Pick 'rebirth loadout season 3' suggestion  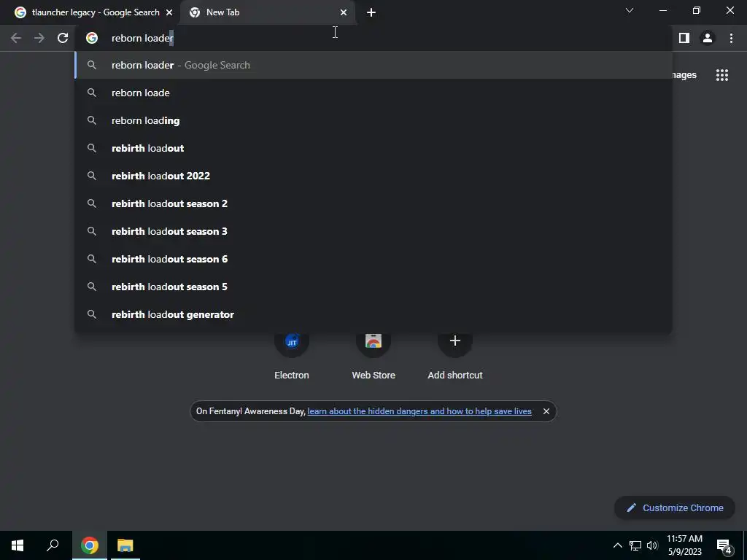pyautogui.click(x=373, y=231)
